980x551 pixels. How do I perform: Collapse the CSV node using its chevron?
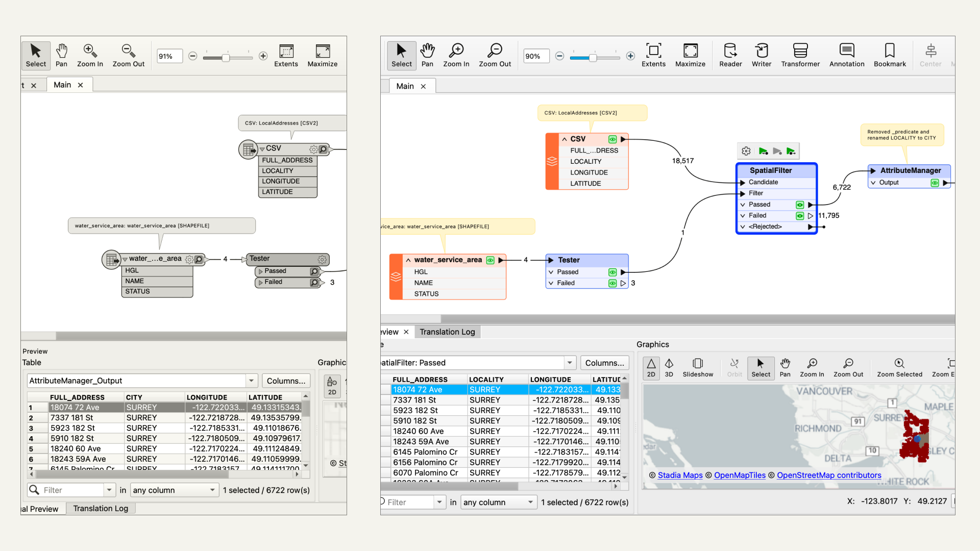[564, 139]
